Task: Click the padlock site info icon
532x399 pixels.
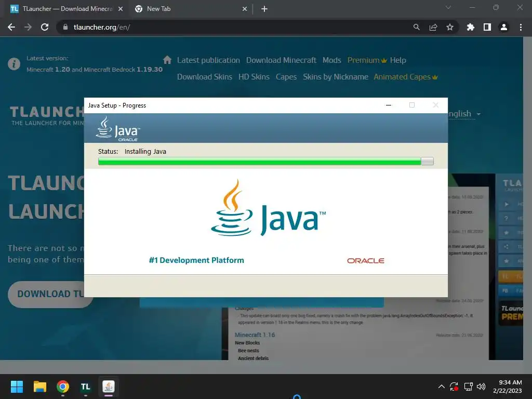Action: 65,27
